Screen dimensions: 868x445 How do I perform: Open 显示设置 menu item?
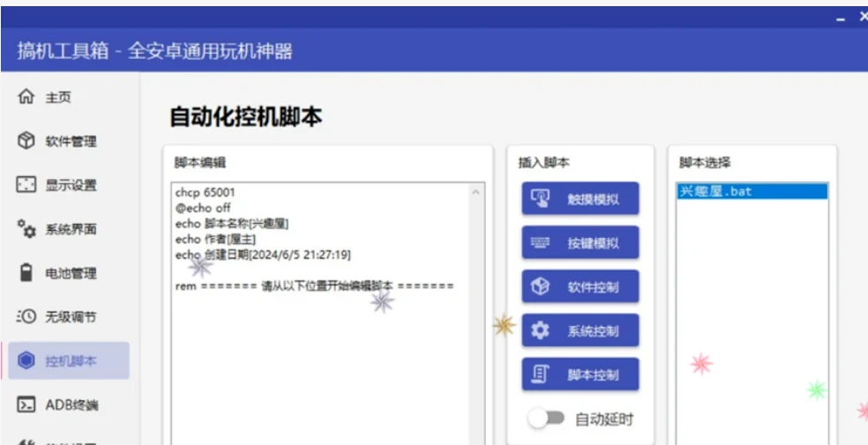(x=69, y=185)
